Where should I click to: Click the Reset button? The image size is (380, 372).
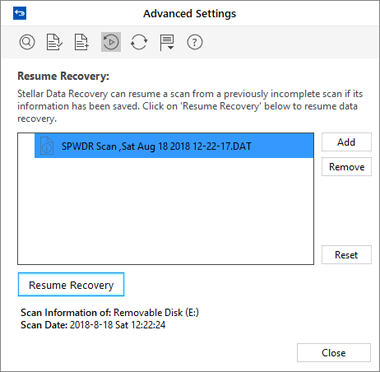coord(346,255)
